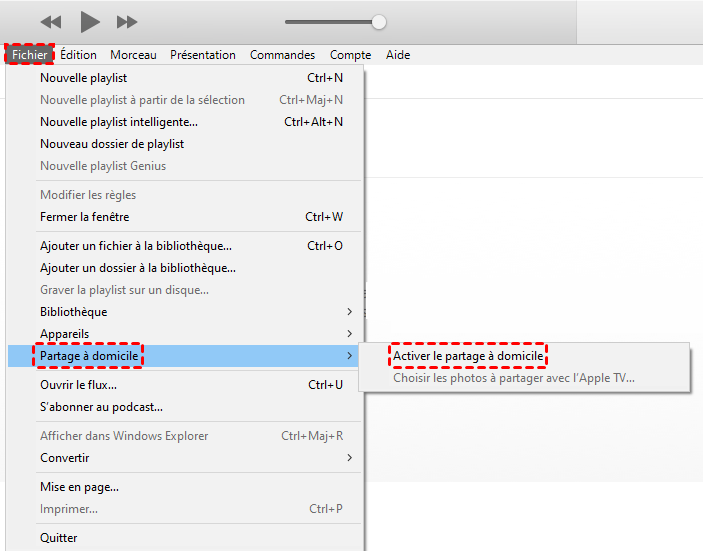Open the Compte menu
703x551 pixels.
coord(350,55)
